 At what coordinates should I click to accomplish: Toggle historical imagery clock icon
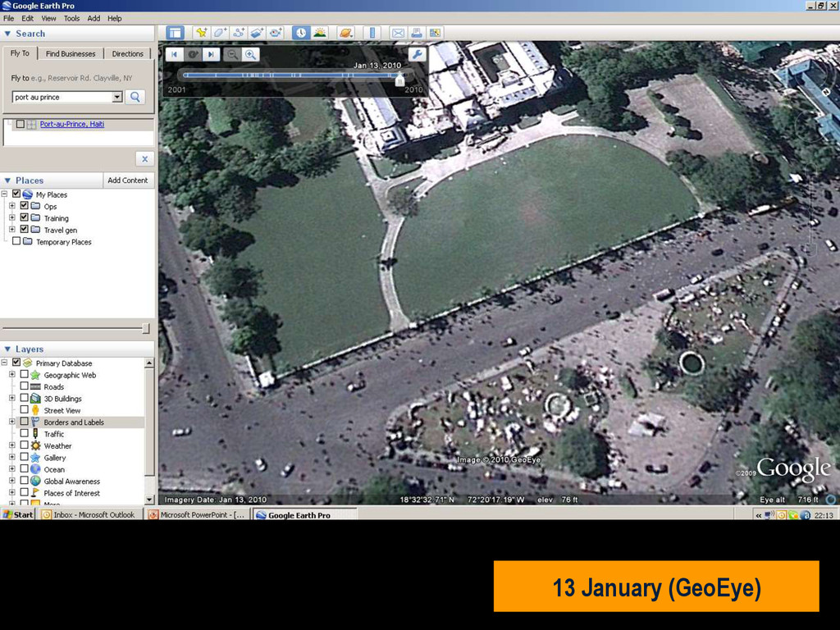coord(301,33)
